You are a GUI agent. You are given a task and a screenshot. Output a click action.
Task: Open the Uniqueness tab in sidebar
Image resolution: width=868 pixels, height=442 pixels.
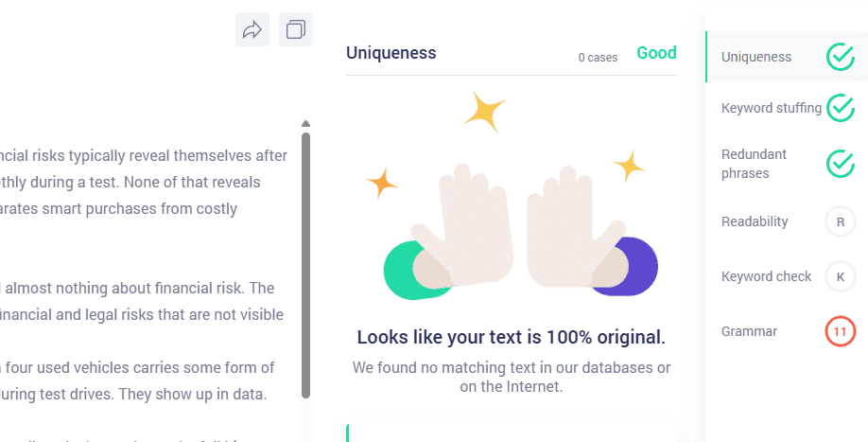(x=756, y=57)
